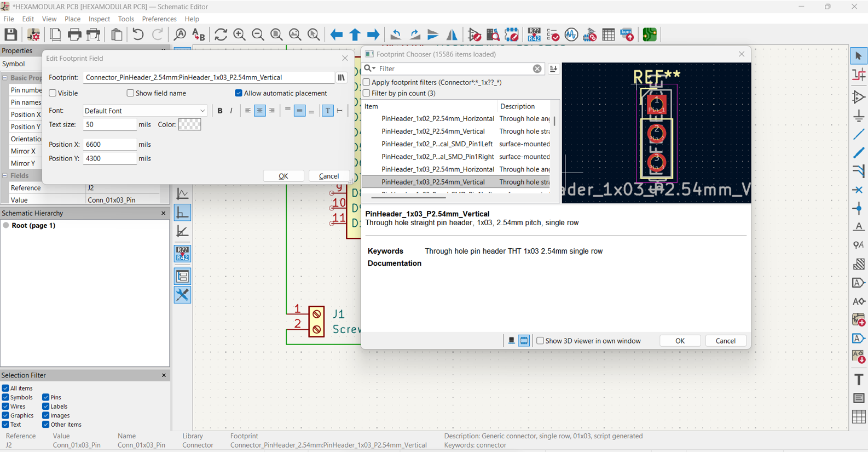Open the Inspect menu
The width and height of the screenshot is (868, 452).
pos(100,19)
